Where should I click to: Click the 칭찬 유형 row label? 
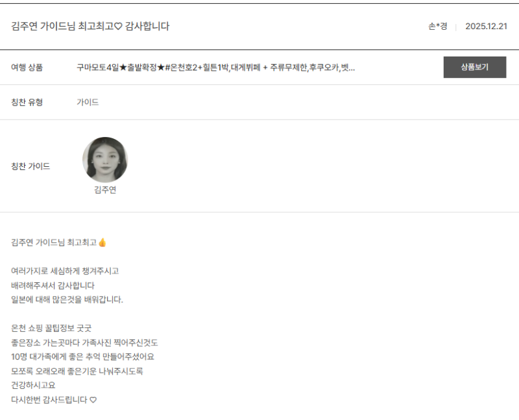tap(27, 103)
